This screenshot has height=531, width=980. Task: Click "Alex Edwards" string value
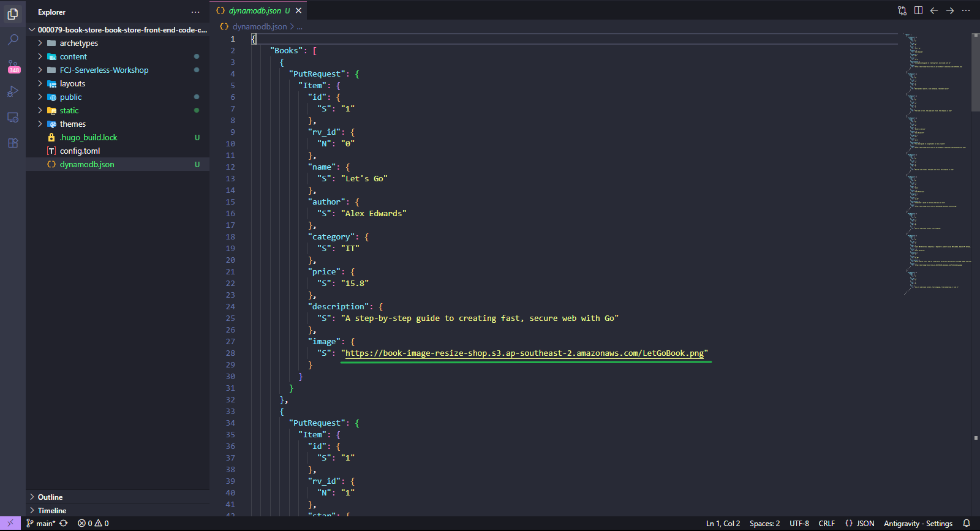[x=374, y=214]
